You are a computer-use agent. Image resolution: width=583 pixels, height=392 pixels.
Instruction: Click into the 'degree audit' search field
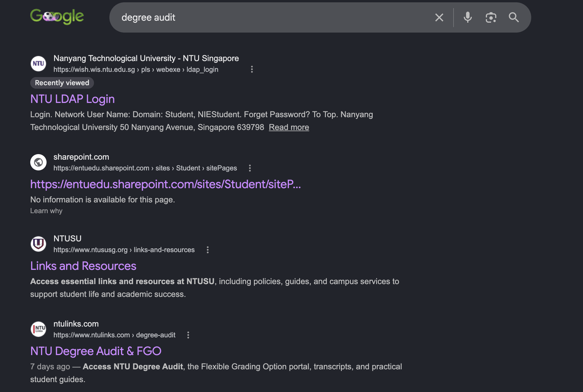(x=273, y=17)
